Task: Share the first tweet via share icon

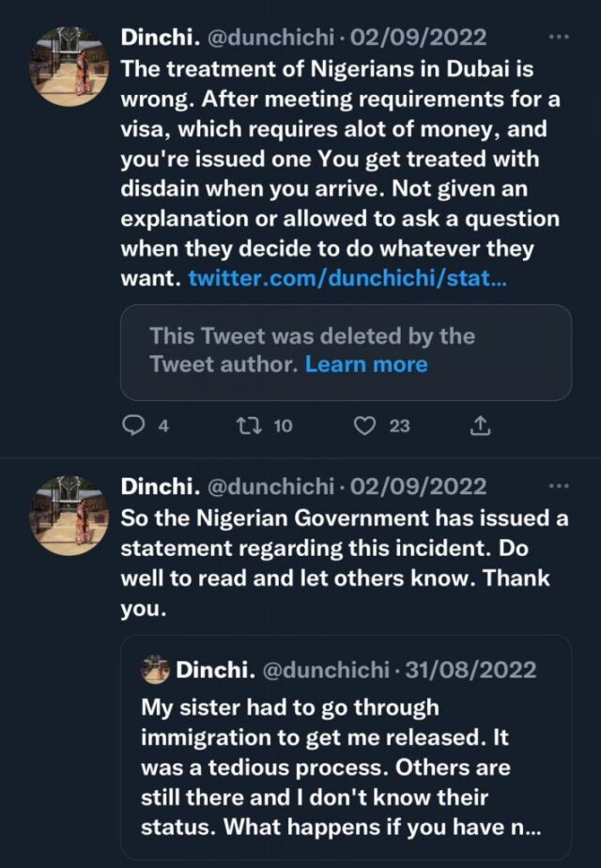Action: 479,426
